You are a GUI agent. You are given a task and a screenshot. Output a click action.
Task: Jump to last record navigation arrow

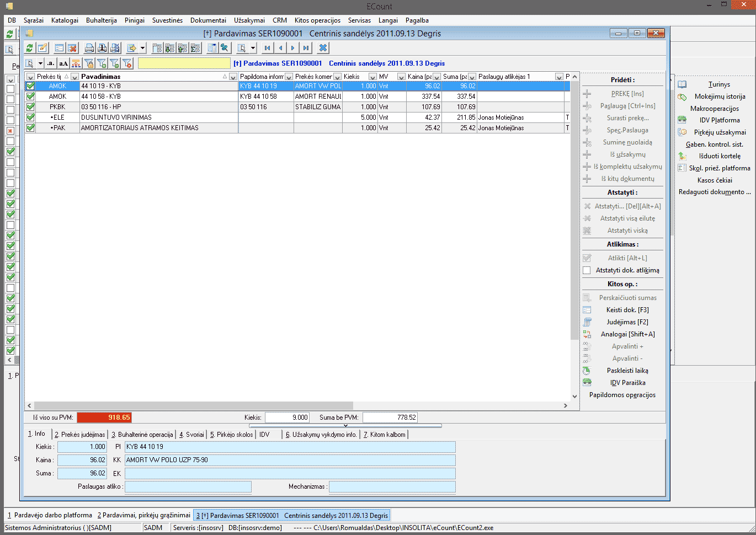coord(306,48)
